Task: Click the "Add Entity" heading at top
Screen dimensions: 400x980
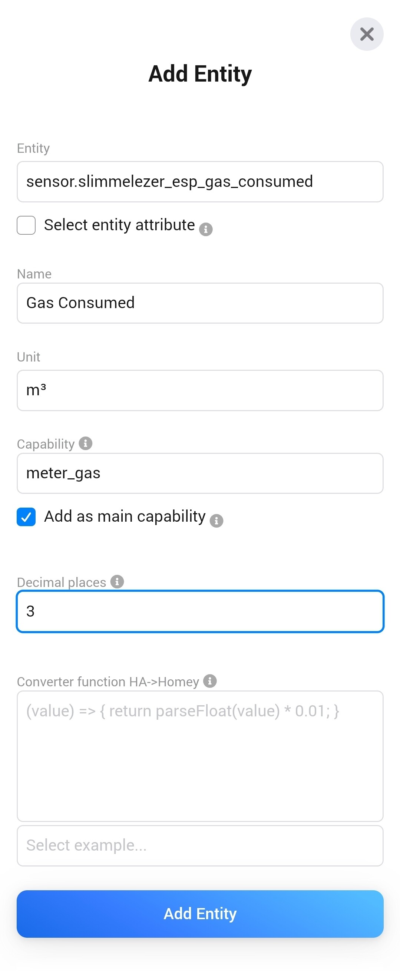Action: coord(200,74)
